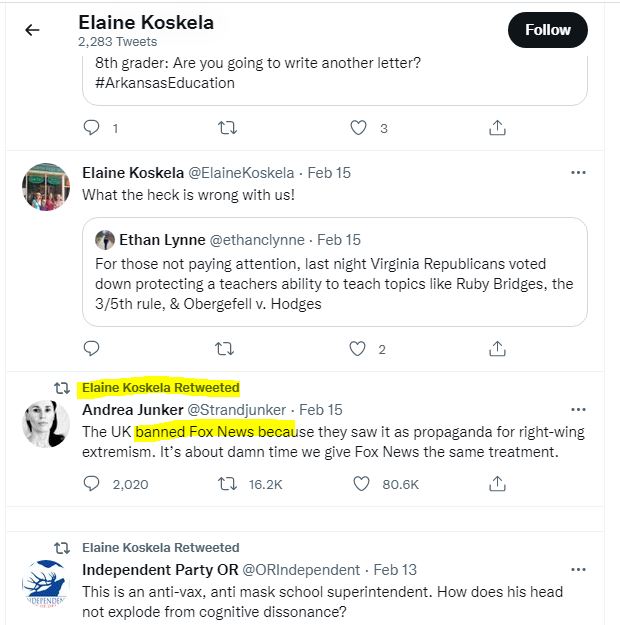Share the 'What the heck is wrong' tweet

click(x=497, y=348)
